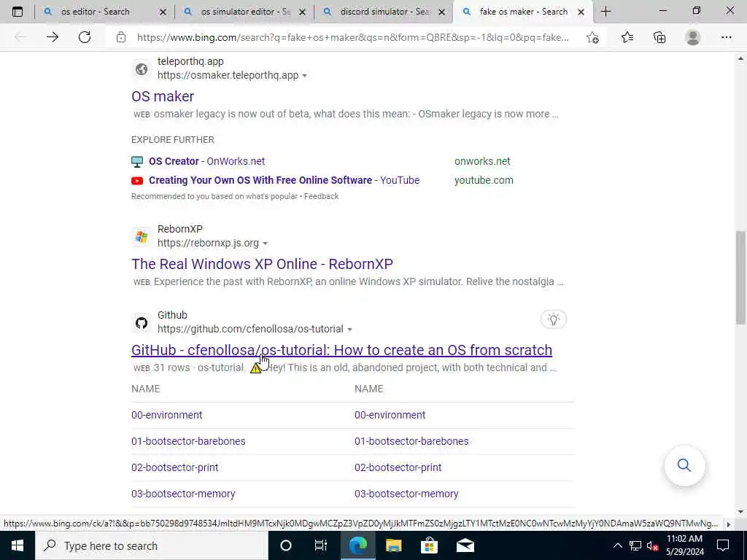Open right column '01-bootsector-barebones' link
The height and width of the screenshot is (560, 747).
(411, 441)
